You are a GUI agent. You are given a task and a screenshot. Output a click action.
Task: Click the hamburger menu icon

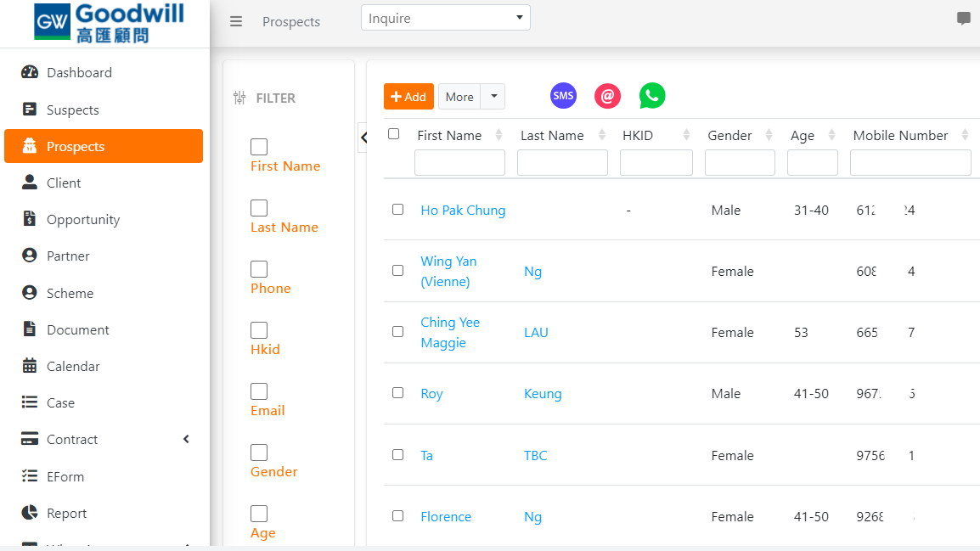pos(236,22)
